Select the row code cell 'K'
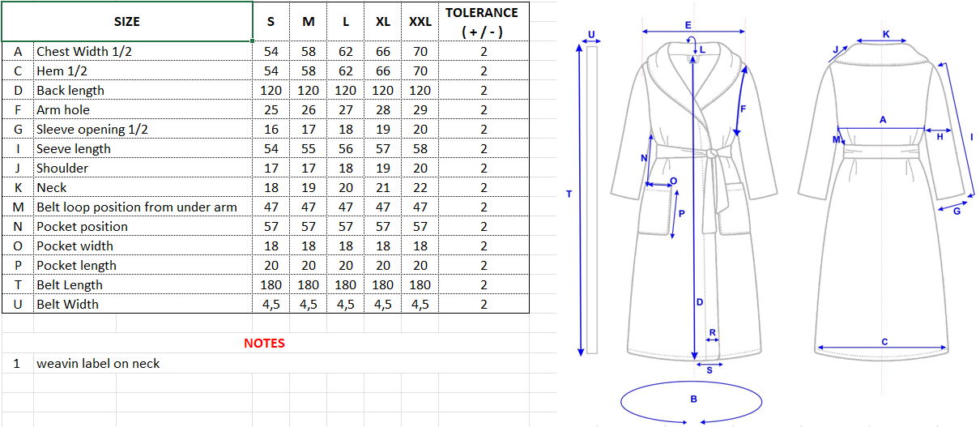Image resolution: width=980 pixels, height=427 pixels. click(18, 187)
